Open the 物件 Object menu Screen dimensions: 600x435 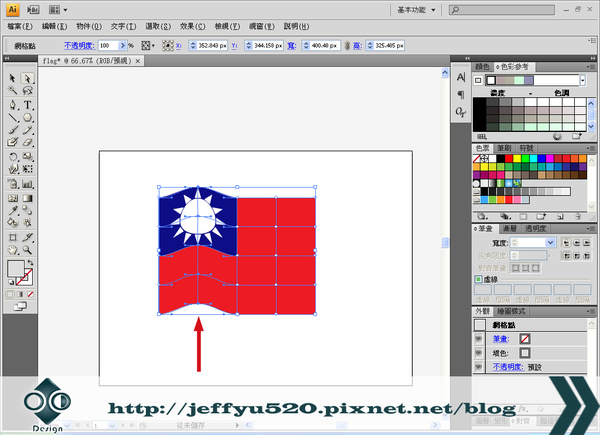[x=89, y=26]
